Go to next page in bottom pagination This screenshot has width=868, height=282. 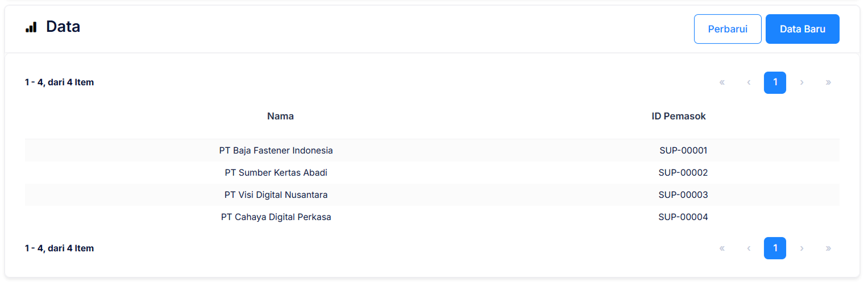click(801, 248)
